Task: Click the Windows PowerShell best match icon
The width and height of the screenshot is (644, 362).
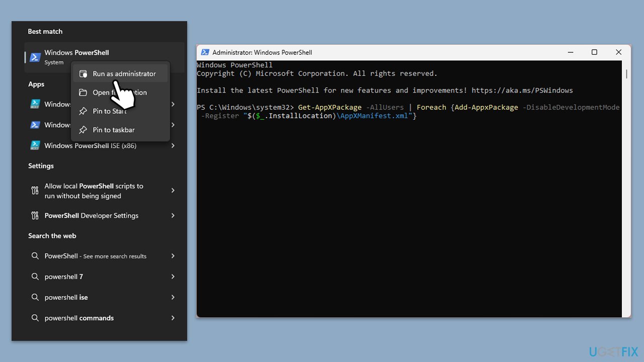Action: pos(35,57)
